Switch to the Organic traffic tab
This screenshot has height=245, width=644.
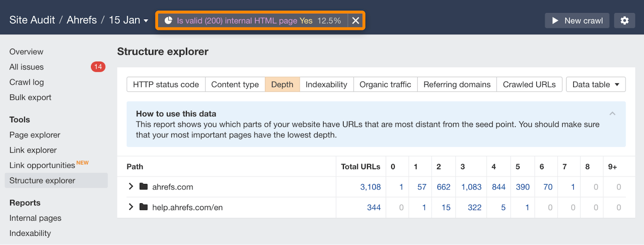pyautogui.click(x=385, y=84)
